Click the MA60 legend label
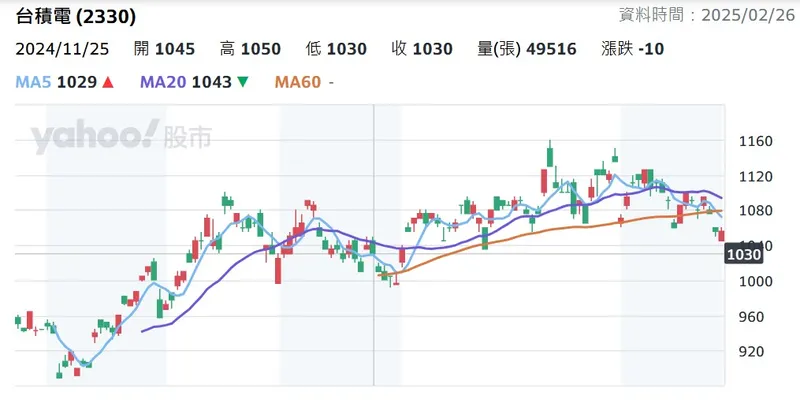 298,82
